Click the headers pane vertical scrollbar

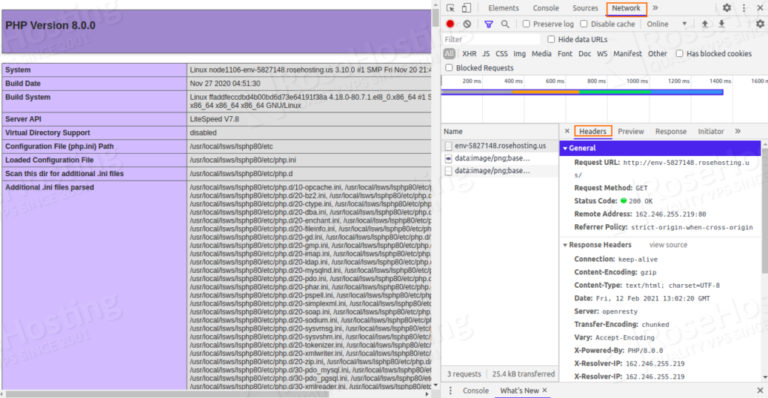(x=765, y=211)
